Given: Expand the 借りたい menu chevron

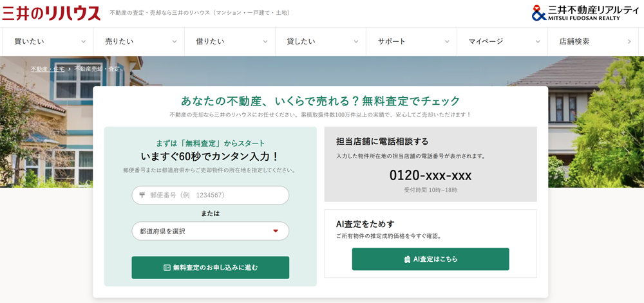Looking at the screenshot, I should (x=265, y=41).
